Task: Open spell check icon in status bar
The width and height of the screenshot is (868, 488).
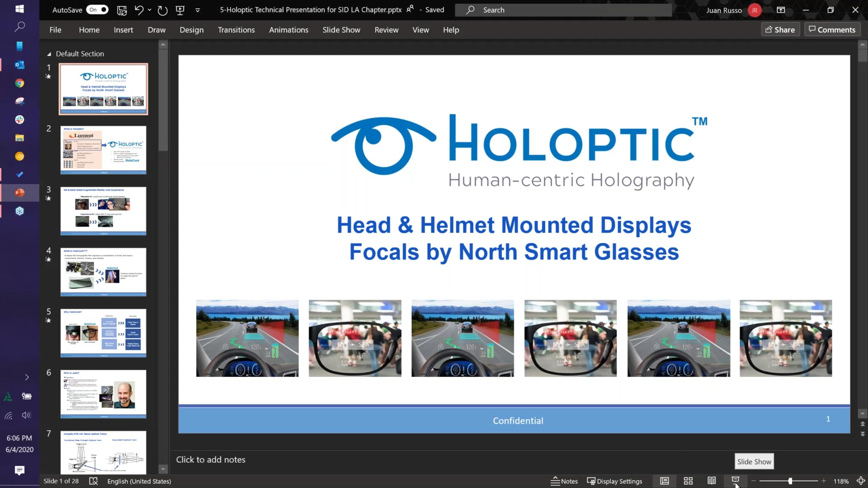Action: pyautogui.click(x=93, y=481)
